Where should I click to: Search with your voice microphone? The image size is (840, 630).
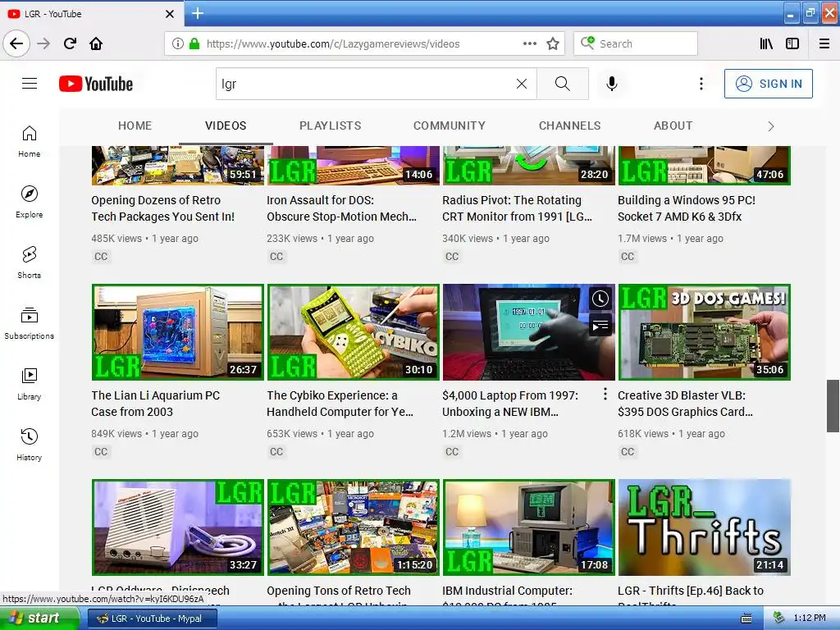pos(612,84)
